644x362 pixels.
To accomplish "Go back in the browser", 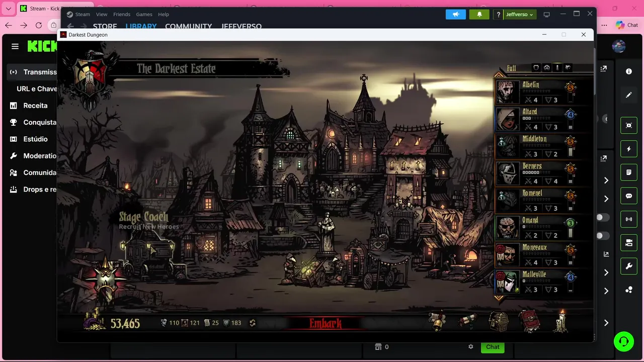I will click(x=9, y=25).
